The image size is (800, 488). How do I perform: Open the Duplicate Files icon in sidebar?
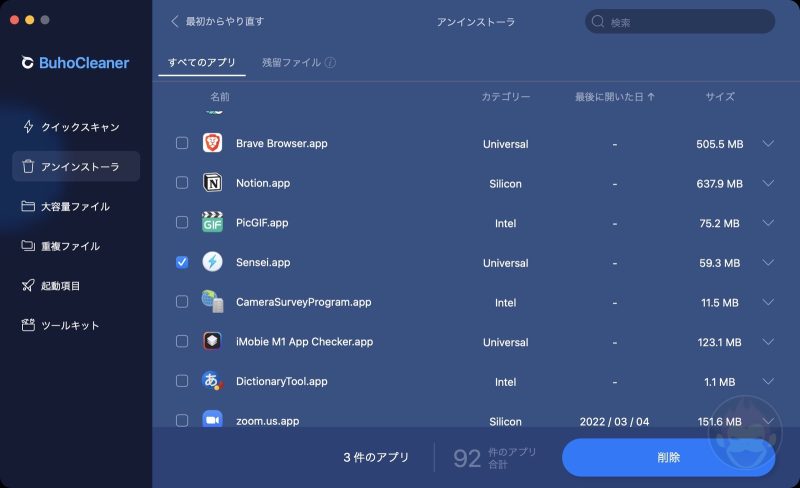tap(28, 246)
